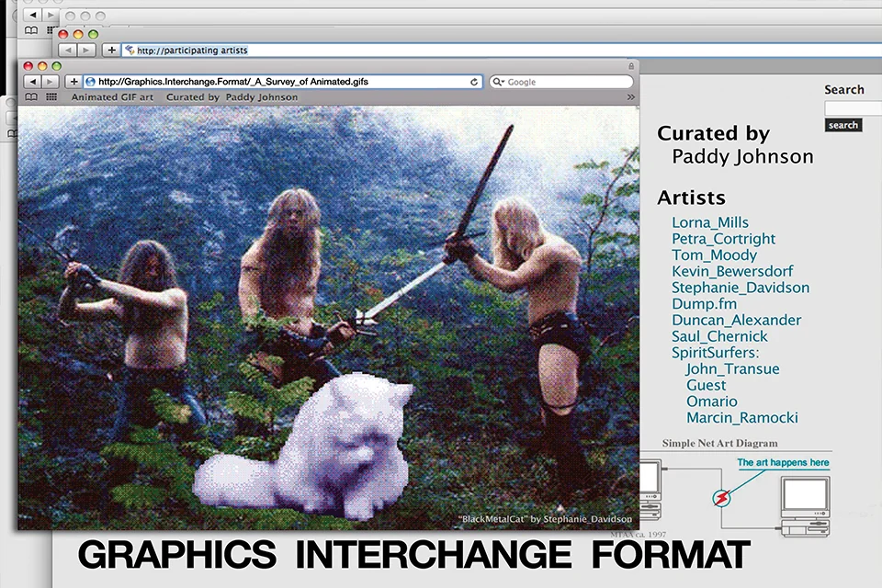Reload the Graphics.Interchange.Format page
The width and height of the screenshot is (882, 588).
coord(474,82)
